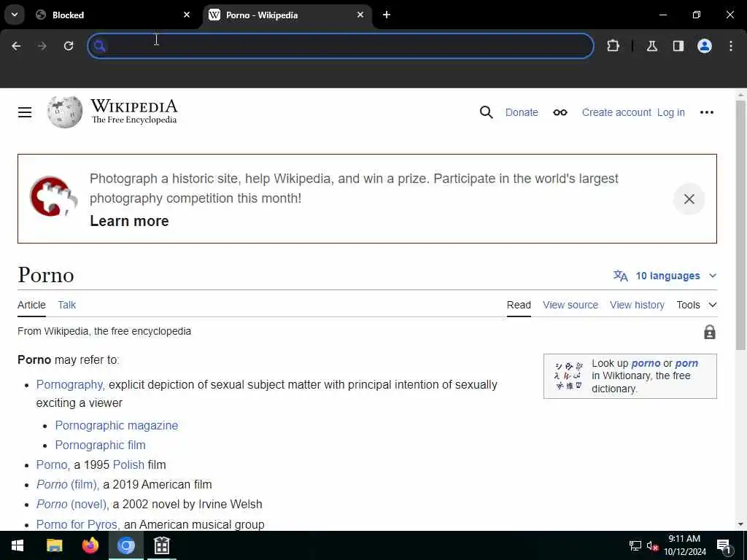Click the Log in link

point(671,112)
